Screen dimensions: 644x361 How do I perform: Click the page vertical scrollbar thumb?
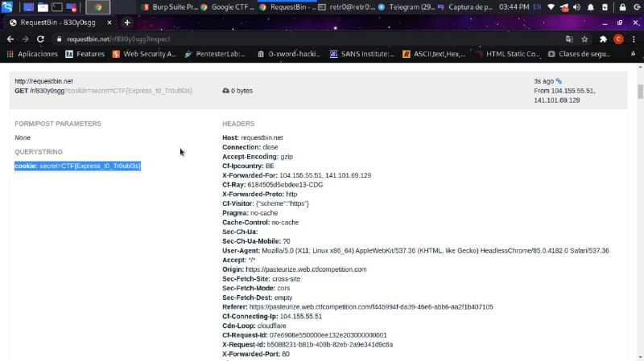(x=640, y=91)
